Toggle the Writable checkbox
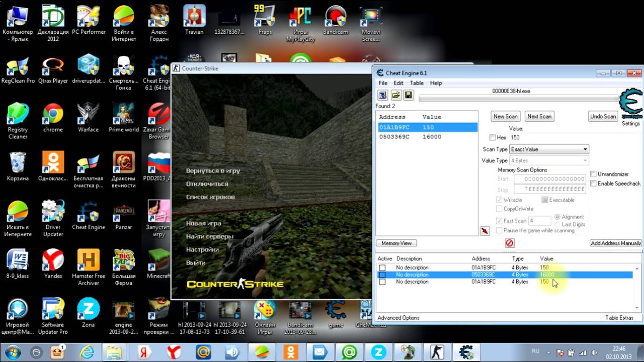644x362 pixels. (x=499, y=200)
